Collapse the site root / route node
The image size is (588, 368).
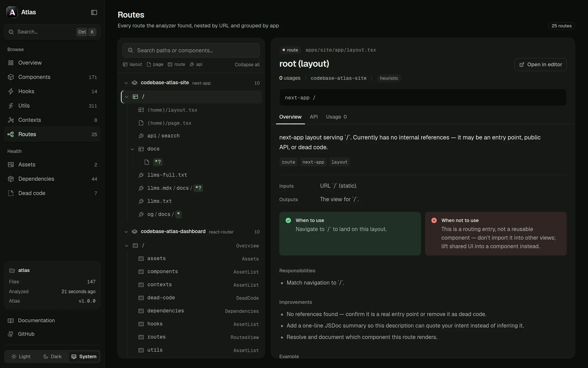[127, 97]
